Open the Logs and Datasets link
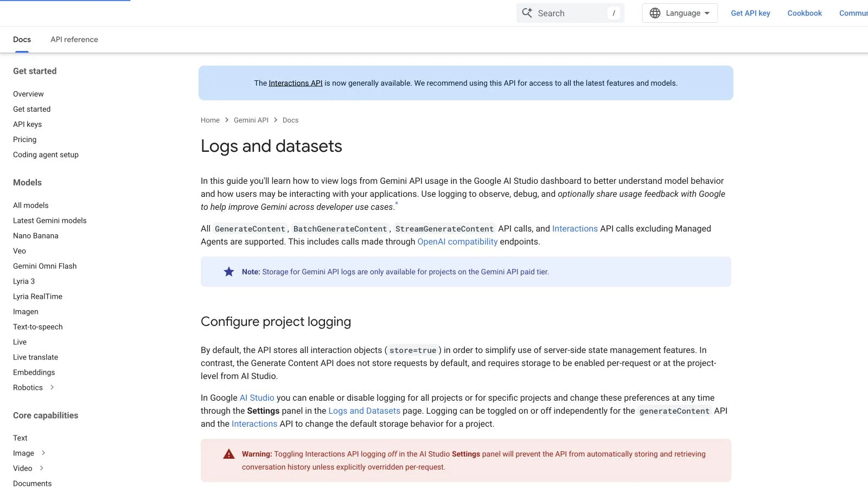868x488 pixels. 364,411
